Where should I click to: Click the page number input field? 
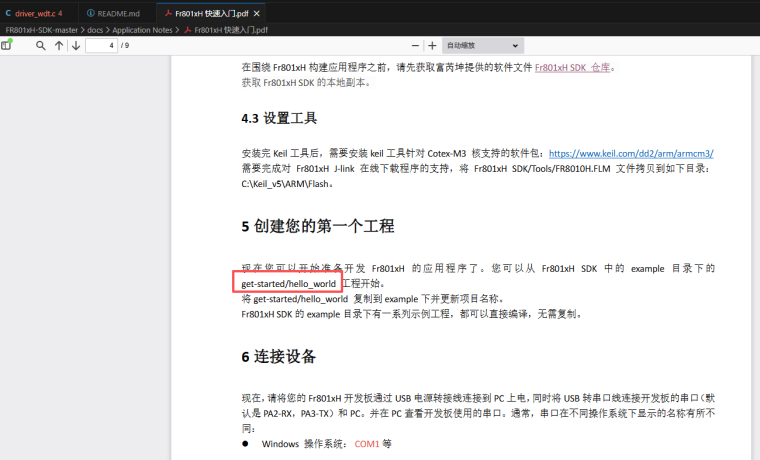coord(101,46)
